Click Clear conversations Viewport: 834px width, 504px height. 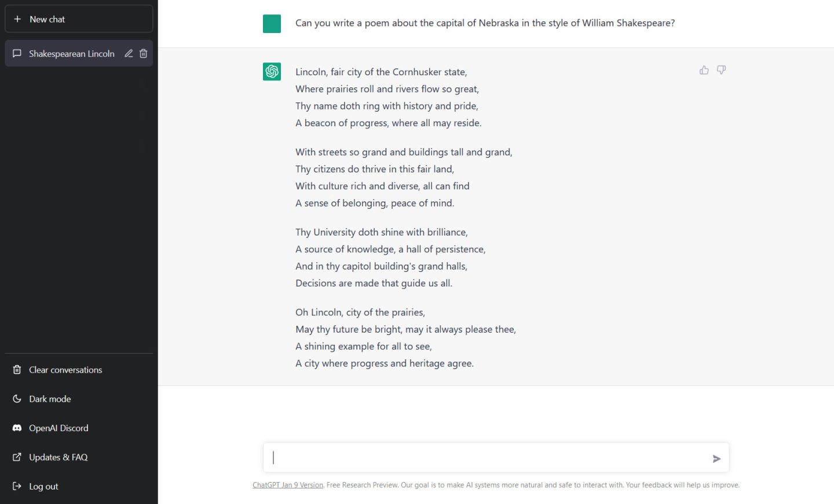(65, 370)
